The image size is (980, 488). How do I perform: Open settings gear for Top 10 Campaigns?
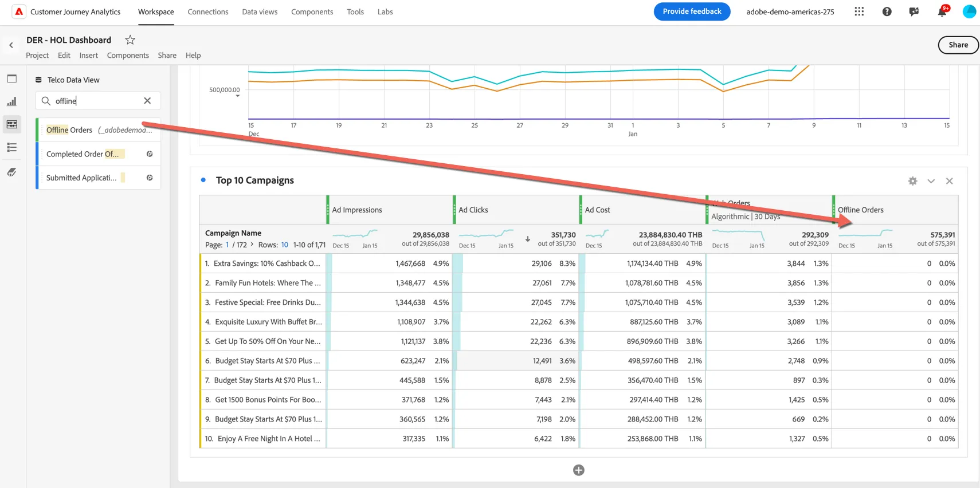pyautogui.click(x=913, y=181)
